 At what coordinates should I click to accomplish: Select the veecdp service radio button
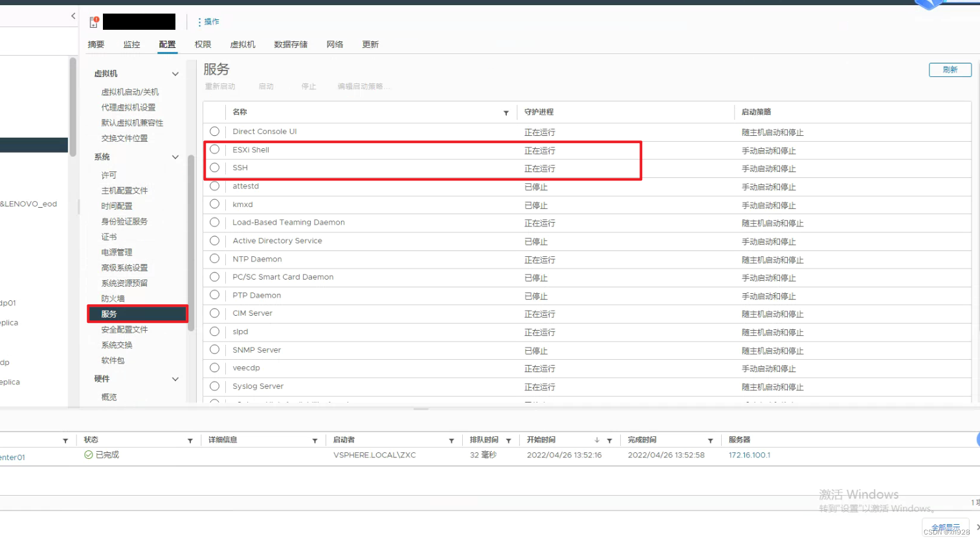click(x=215, y=368)
